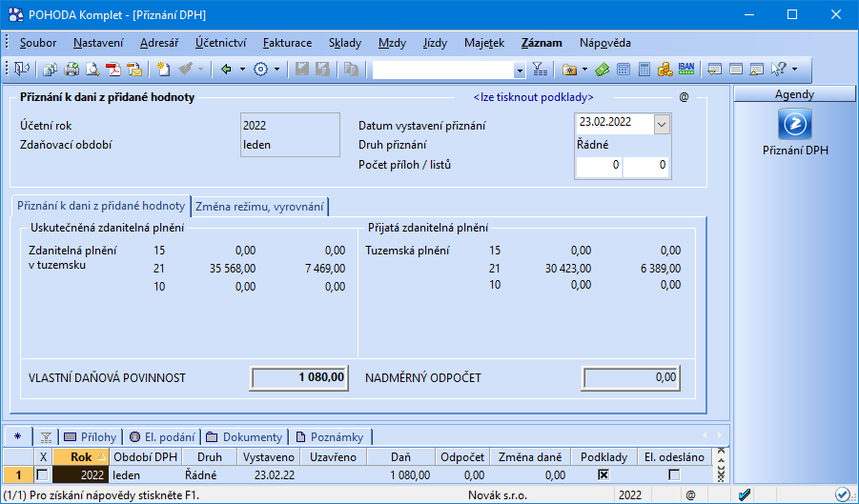Click the Vystaveno column header
Screen dimensions: 859x504
pyautogui.click(x=269, y=457)
